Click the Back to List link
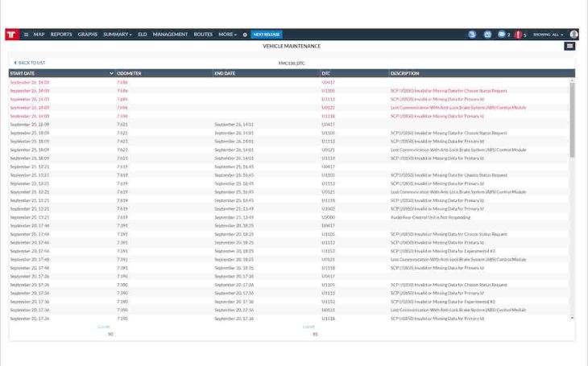The height and width of the screenshot is (366, 588). point(29,62)
